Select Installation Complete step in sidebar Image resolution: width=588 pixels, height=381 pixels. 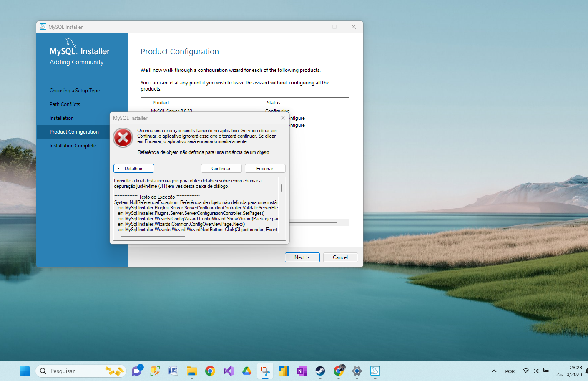[73, 146]
